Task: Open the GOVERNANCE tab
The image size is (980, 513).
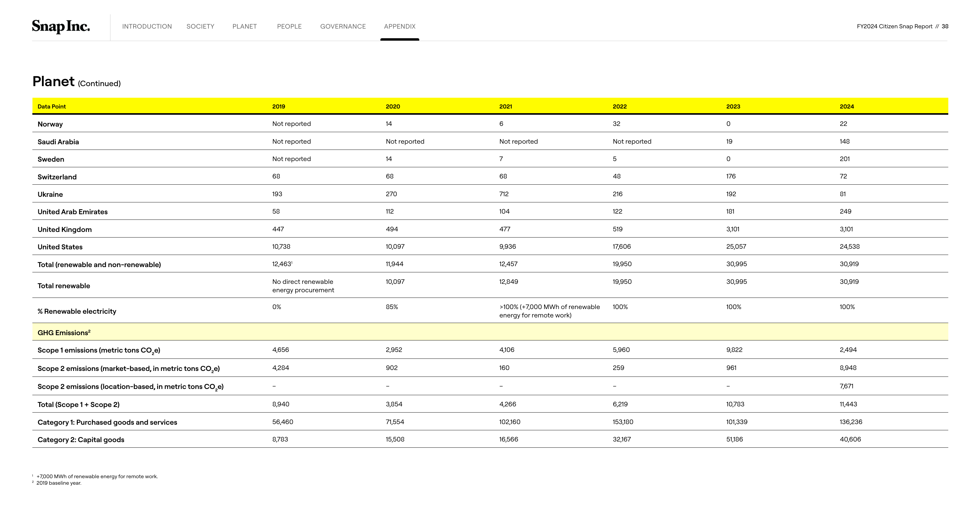Action: tap(343, 26)
